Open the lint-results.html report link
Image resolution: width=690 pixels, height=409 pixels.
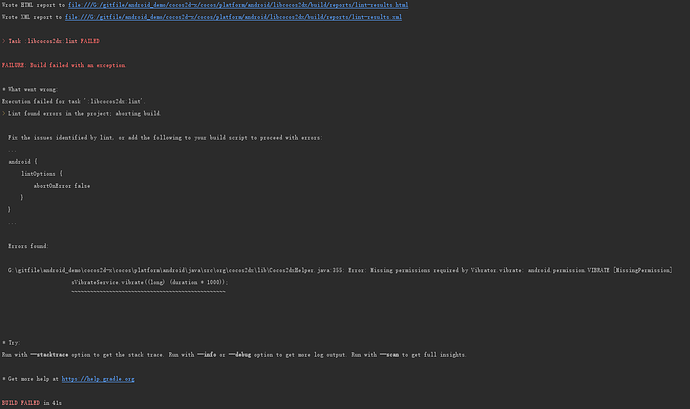pos(238,5)
